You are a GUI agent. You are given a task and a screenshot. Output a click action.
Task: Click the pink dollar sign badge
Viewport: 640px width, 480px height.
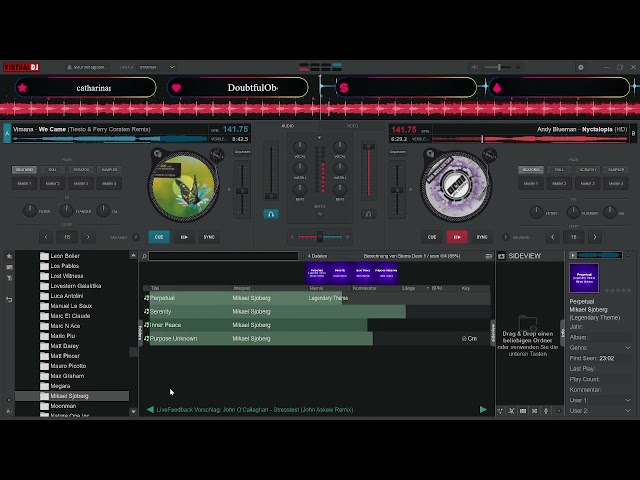(344, 88)
